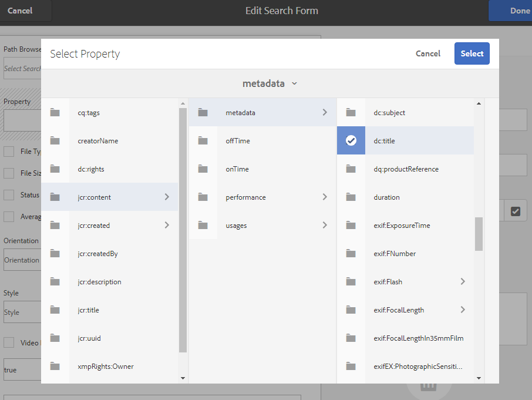532x400 pixels.
Task: Expand the usages folder chevron
Action: [325, 226]
